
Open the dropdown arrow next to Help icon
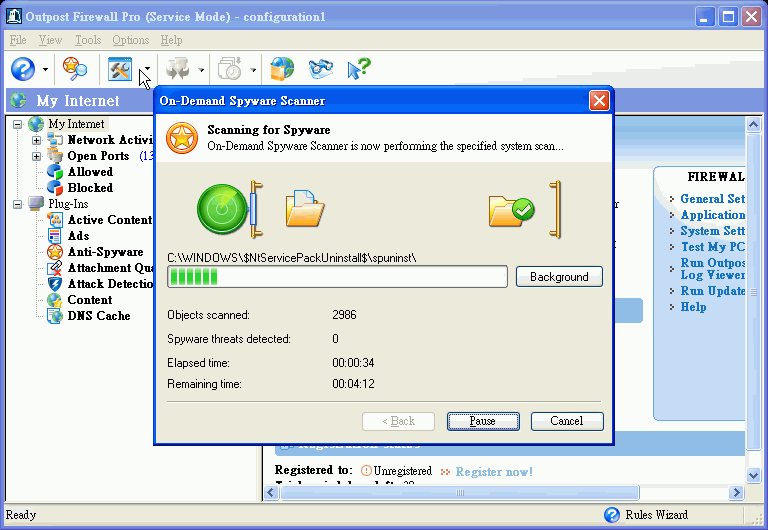(45, 70)
